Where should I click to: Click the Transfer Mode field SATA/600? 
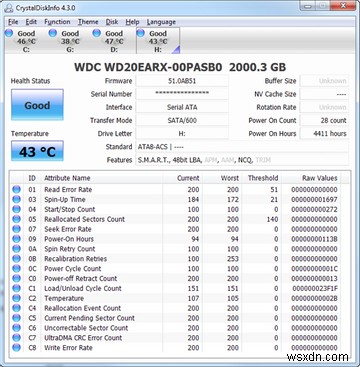click(x=182, y=120)
